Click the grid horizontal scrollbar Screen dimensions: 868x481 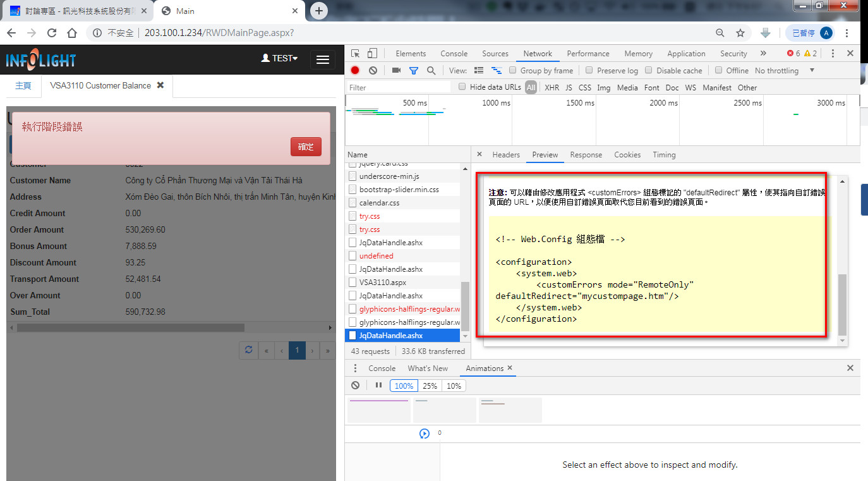(x=131, y=327)
